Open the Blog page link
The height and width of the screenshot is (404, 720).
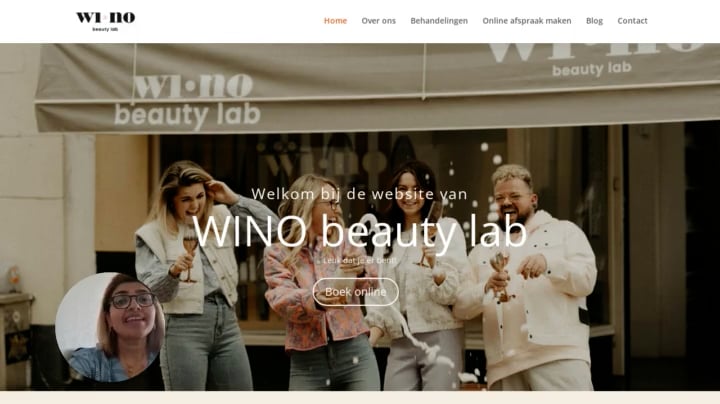point(594,21)
